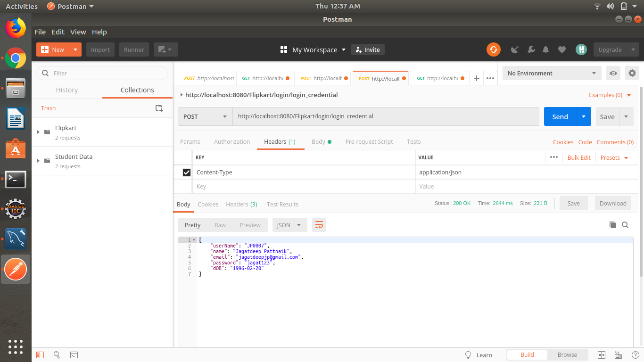644x362 pixels.
Task: Click the sync status icon
Action: [494, 49]
